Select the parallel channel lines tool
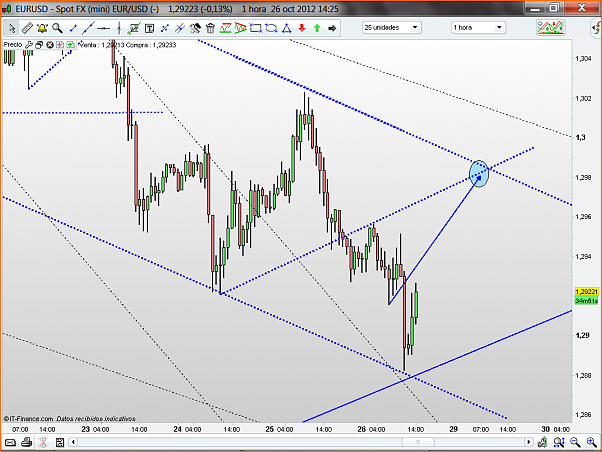 [180, 28]
